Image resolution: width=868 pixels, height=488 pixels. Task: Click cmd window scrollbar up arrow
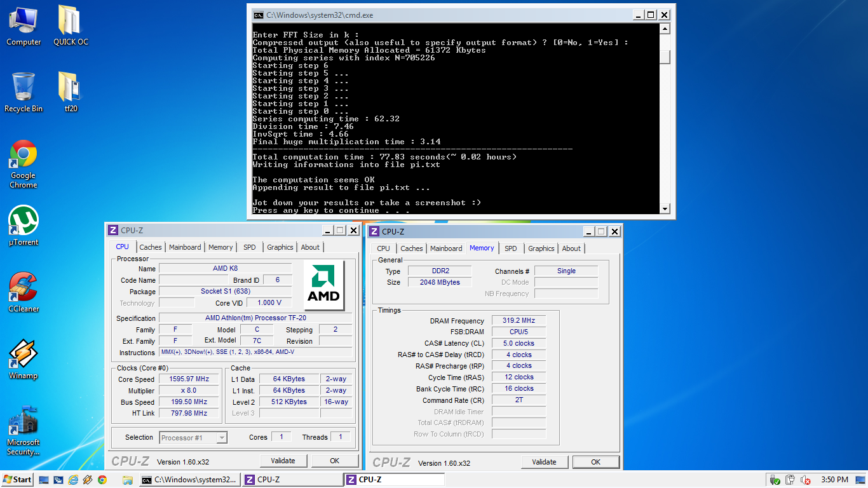665,29
